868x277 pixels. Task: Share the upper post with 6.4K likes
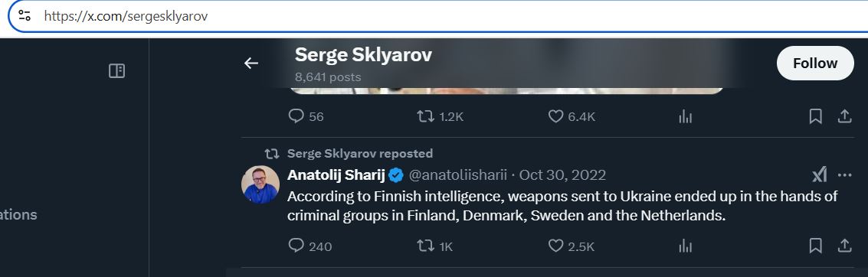pyautogui.click(x=844, y=116)
